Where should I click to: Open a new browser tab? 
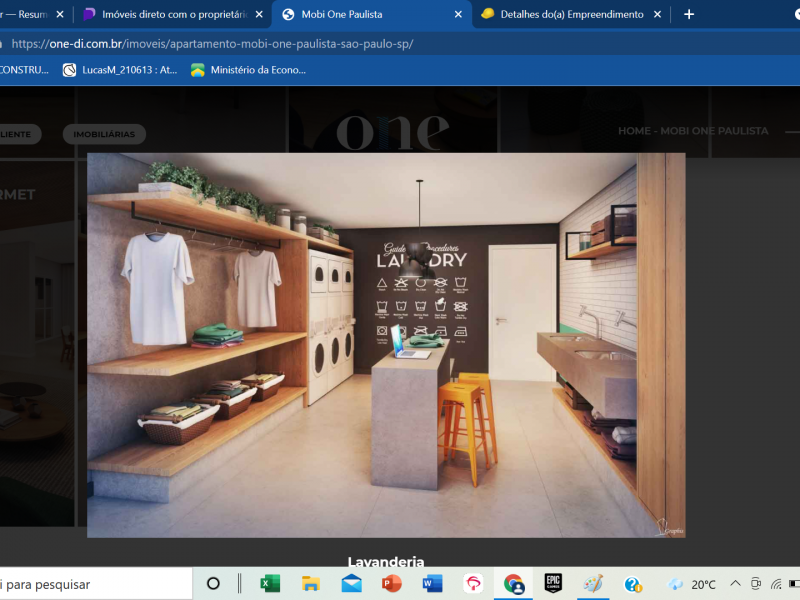689,14
